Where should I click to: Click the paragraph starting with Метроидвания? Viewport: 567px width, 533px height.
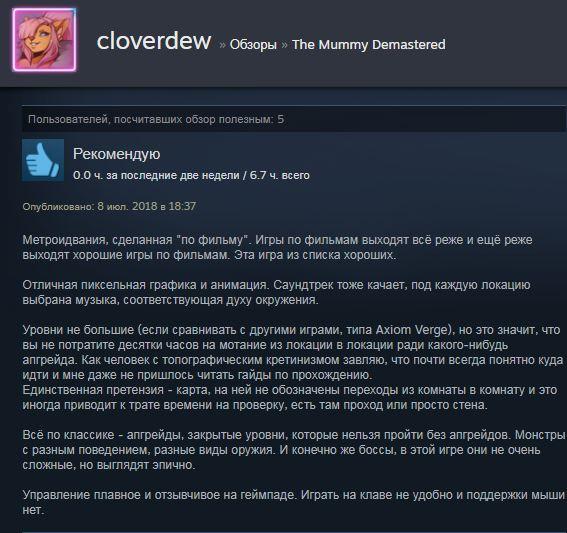pos(277,247)
